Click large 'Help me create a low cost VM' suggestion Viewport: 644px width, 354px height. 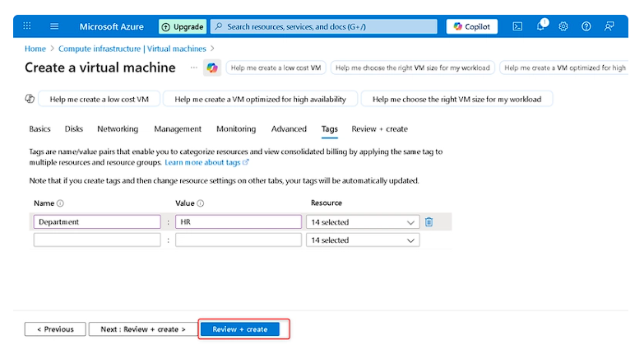99,99
